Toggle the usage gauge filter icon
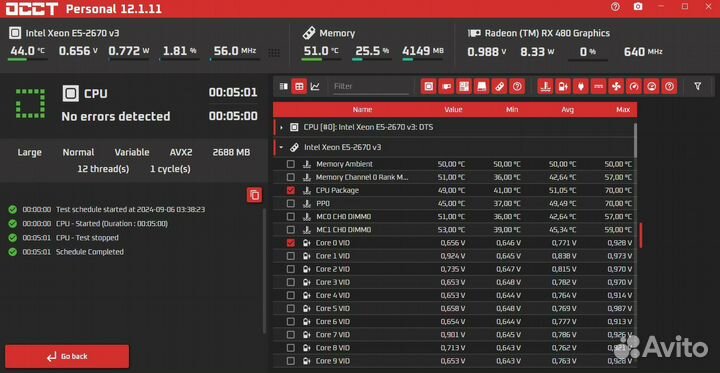 [652, 86]
